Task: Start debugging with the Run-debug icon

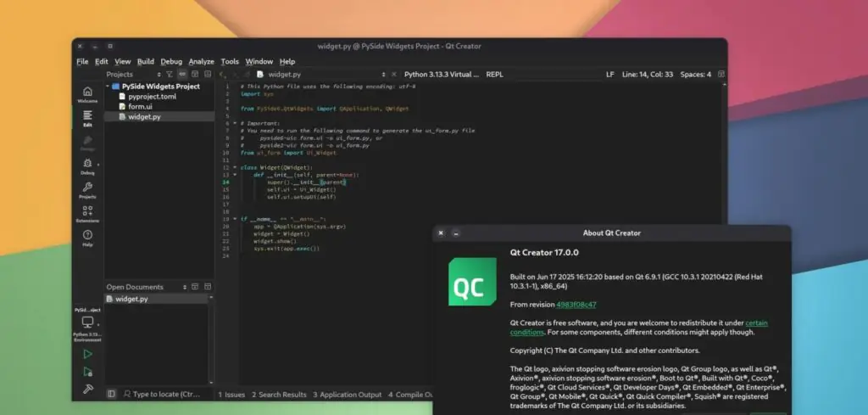Action: click(87, 371)
